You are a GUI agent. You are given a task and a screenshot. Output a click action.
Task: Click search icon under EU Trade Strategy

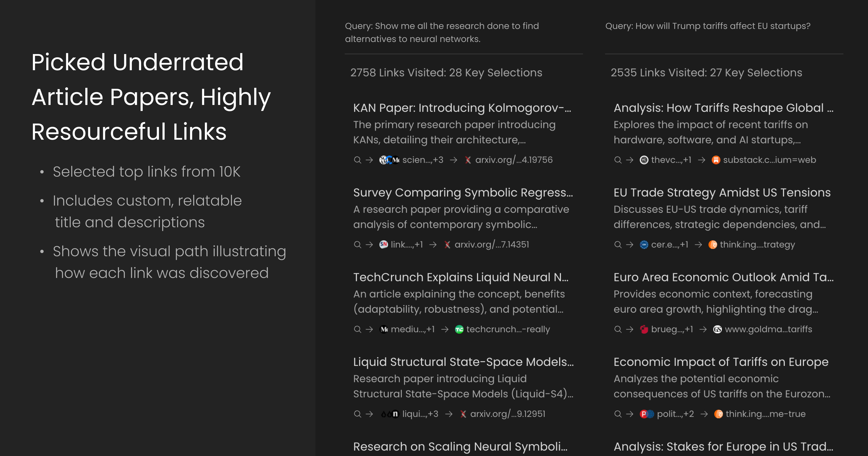pyautogui.click(x=618, y=244)
